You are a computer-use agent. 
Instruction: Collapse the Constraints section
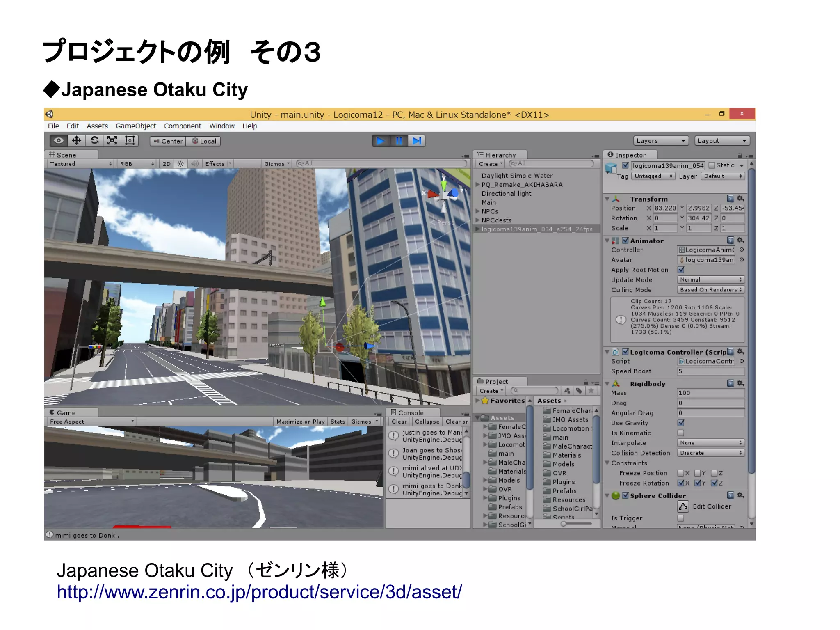click(x=607, y=463)
